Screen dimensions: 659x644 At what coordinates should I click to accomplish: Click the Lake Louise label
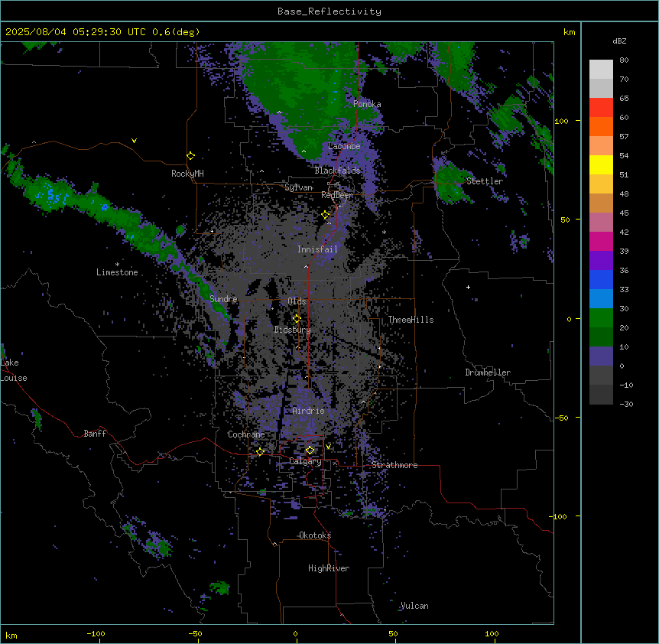(x=14, y=370)
